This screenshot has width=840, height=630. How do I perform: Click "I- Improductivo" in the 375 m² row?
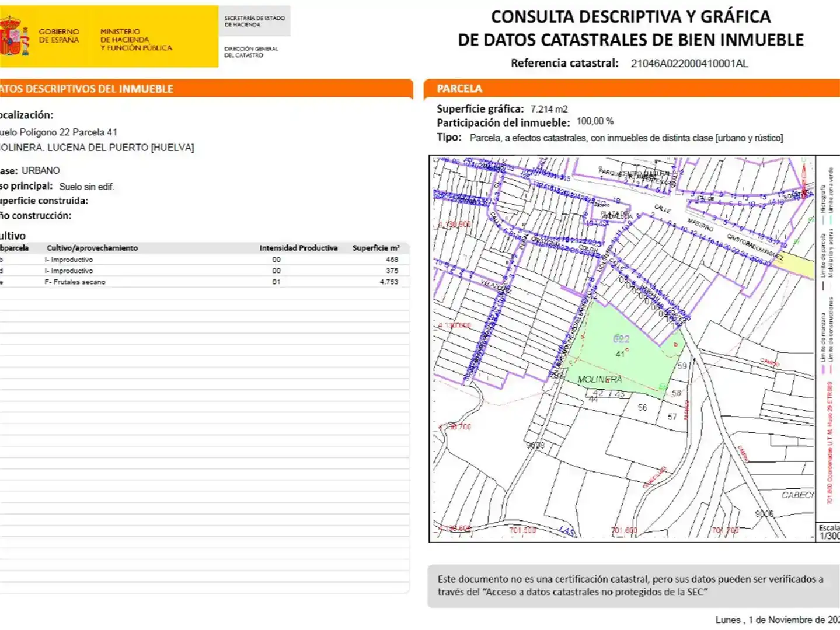[x=69, y=271]
